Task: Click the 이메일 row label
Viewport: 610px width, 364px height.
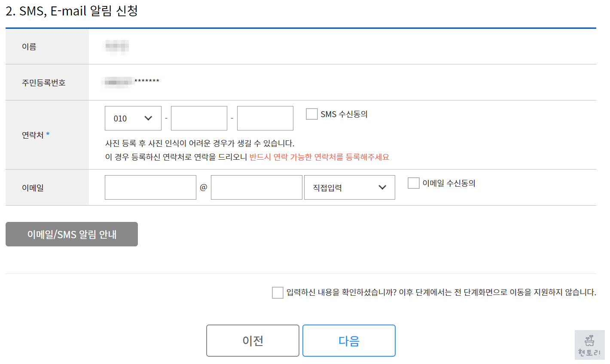Action: click(33, 188)
